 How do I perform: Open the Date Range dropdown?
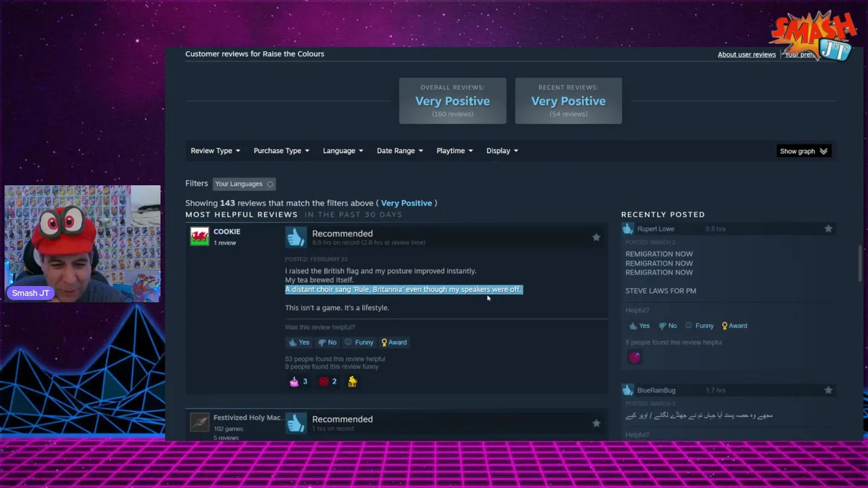tap(400, 150)
